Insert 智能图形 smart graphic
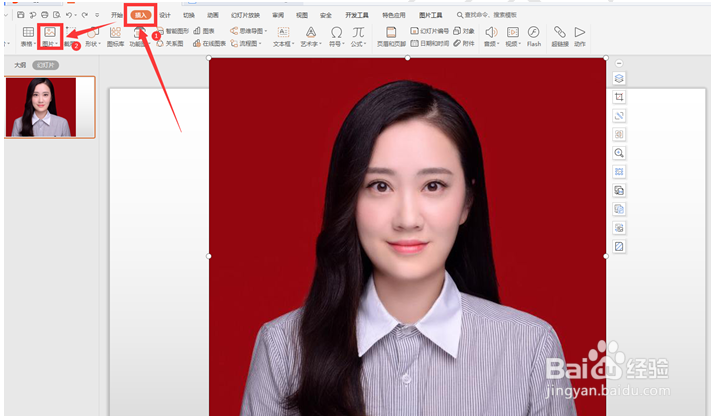 pos(173,31)
